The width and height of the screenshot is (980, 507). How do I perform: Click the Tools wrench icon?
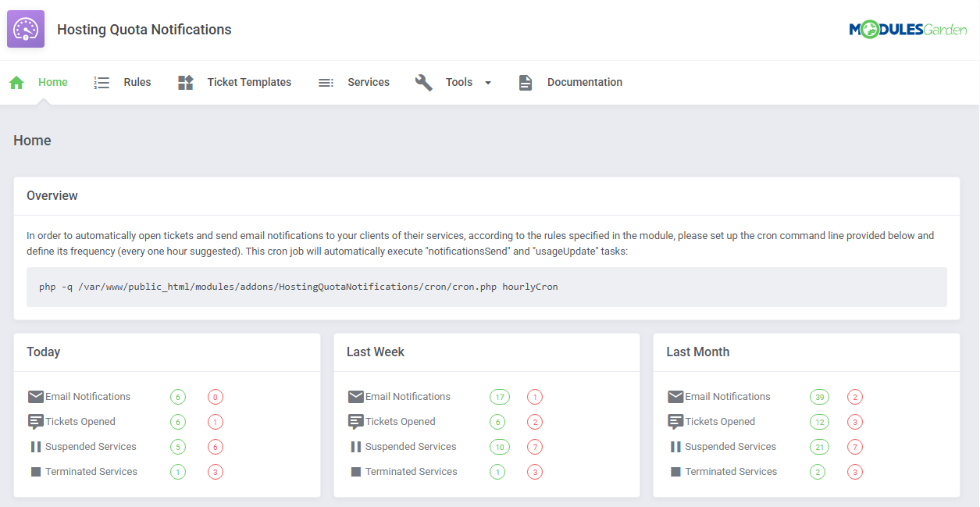click(424, 81)
